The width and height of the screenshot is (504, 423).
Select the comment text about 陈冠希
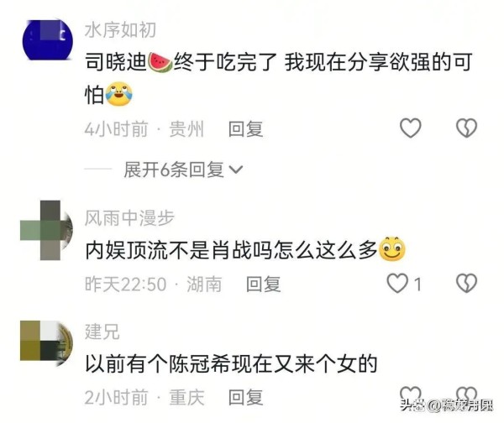click(x=231, y=364)
